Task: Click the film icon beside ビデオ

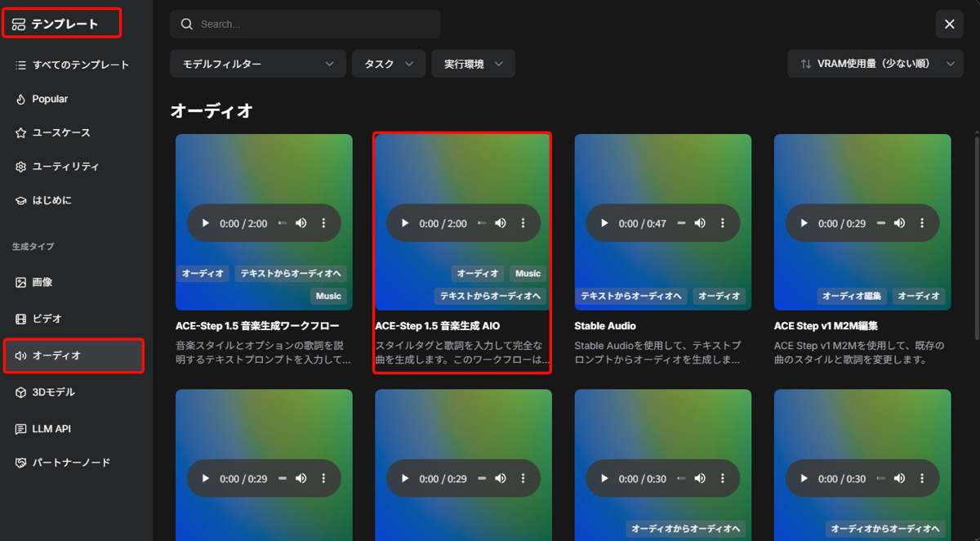Action: [20, 319]
